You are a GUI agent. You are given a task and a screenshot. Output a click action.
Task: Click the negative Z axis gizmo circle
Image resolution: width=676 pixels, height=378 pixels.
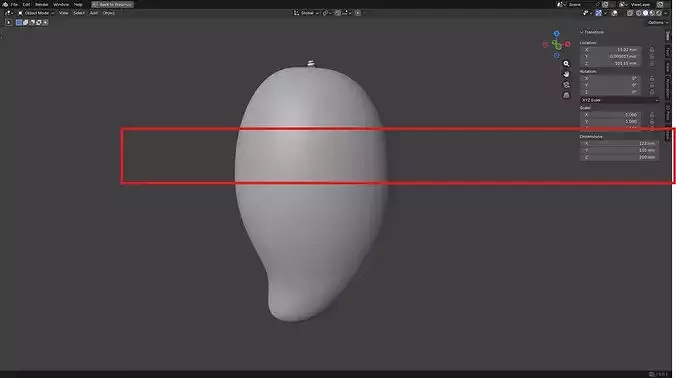(557, 56)
